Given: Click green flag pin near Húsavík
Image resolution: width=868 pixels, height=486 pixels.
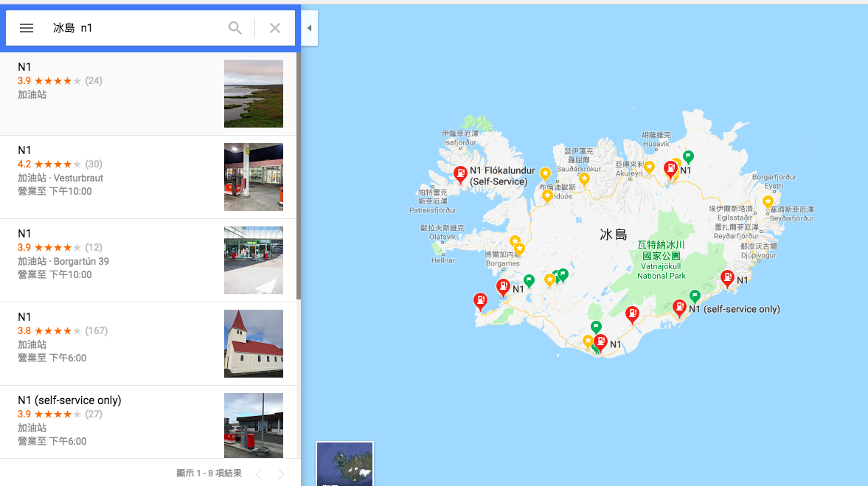Looking at the screenshot, I should [x=688, y=157].
